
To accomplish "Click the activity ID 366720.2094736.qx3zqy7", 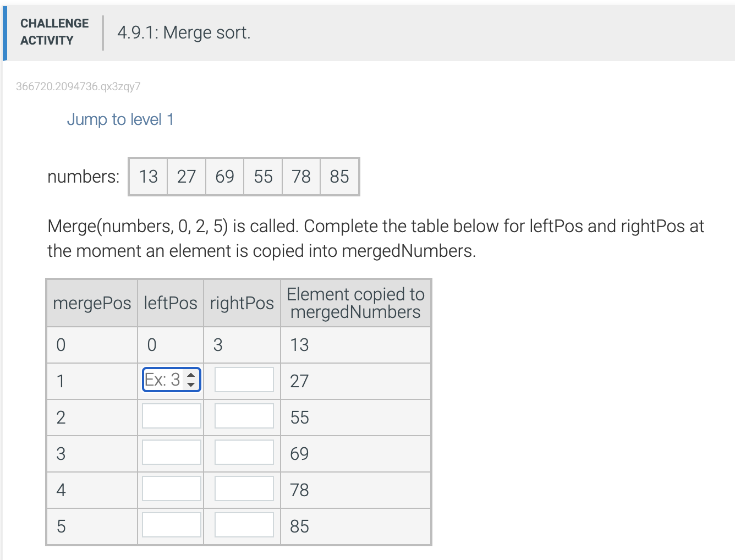I will 79,86.
